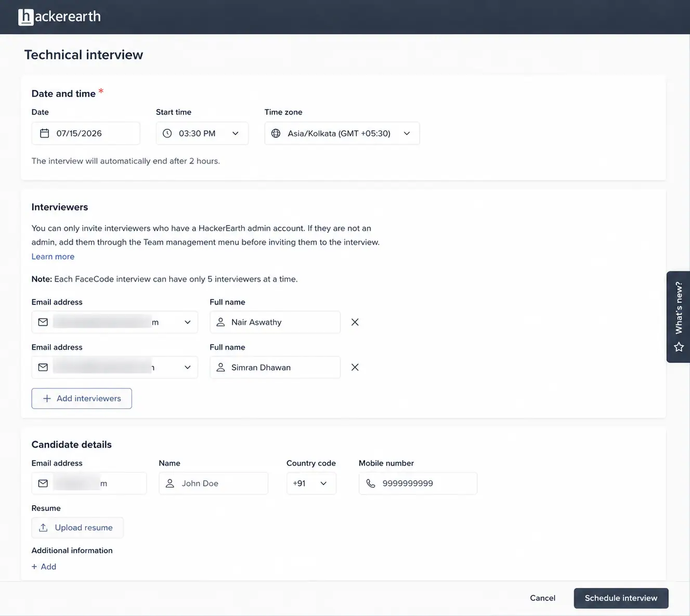690x616 pixels.
Task: Click plus icon beside Additional information Add
Action: pyautogui.click(x=34, y=567)
